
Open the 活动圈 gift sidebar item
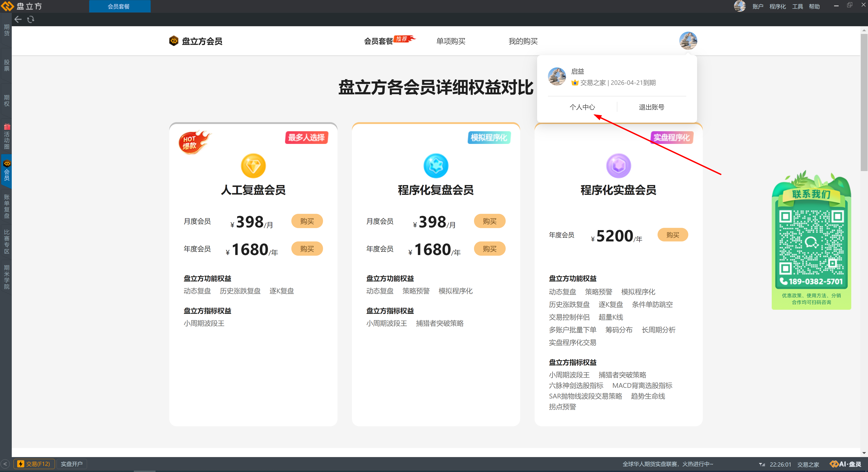(6, 136)
